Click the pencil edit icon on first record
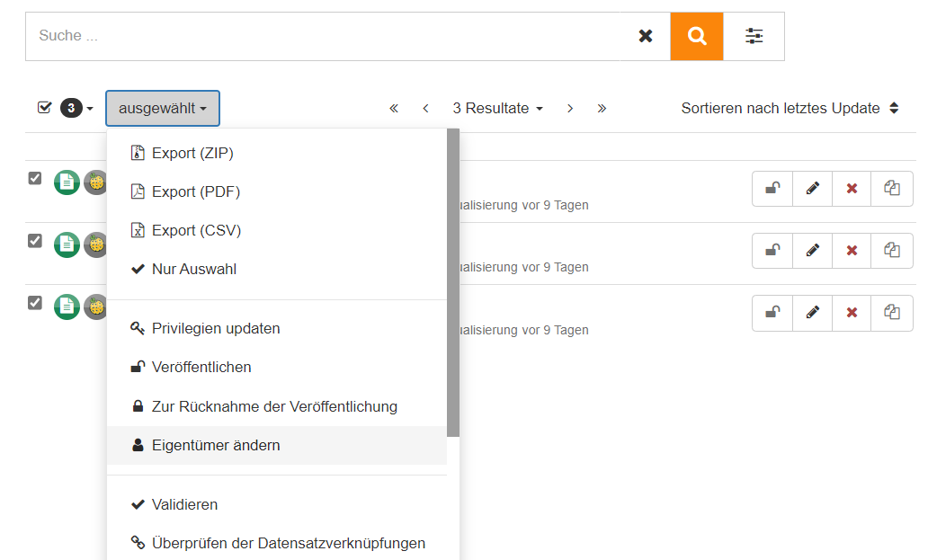 (x=812, y=189)
